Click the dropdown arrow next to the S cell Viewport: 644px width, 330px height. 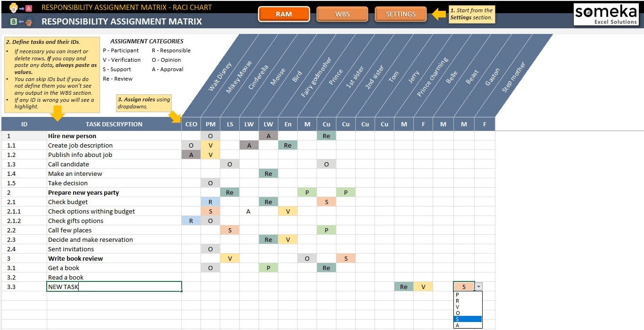tap(478, 286)
